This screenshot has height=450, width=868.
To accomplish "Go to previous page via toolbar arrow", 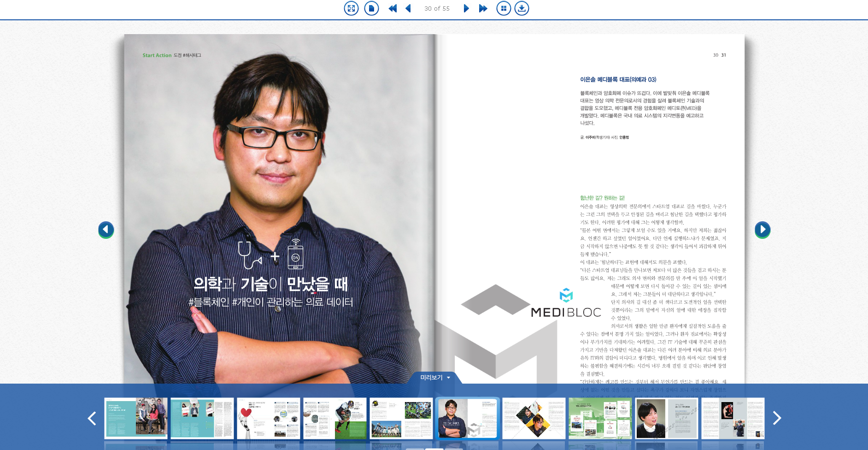I will click(x=407, y=8).
